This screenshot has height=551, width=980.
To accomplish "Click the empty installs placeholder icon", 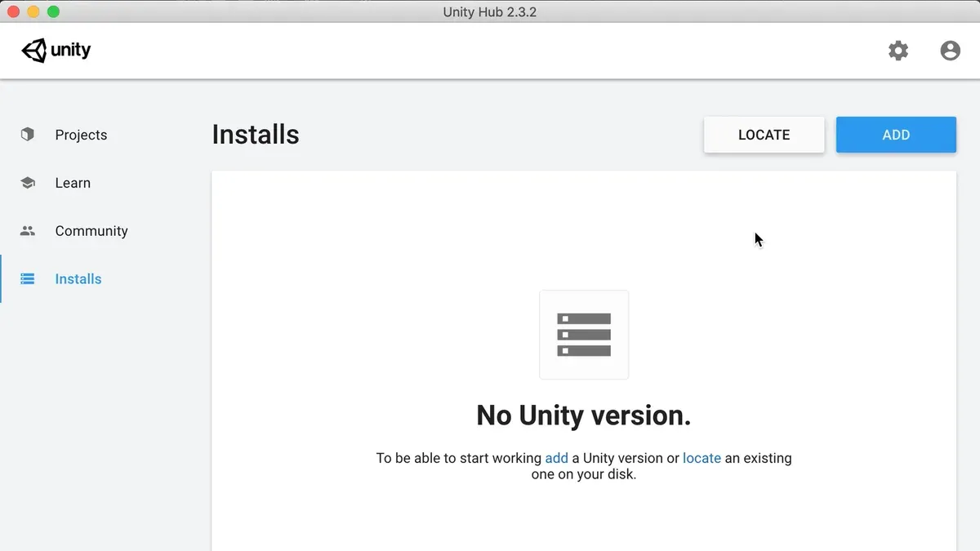I will 584,335.
